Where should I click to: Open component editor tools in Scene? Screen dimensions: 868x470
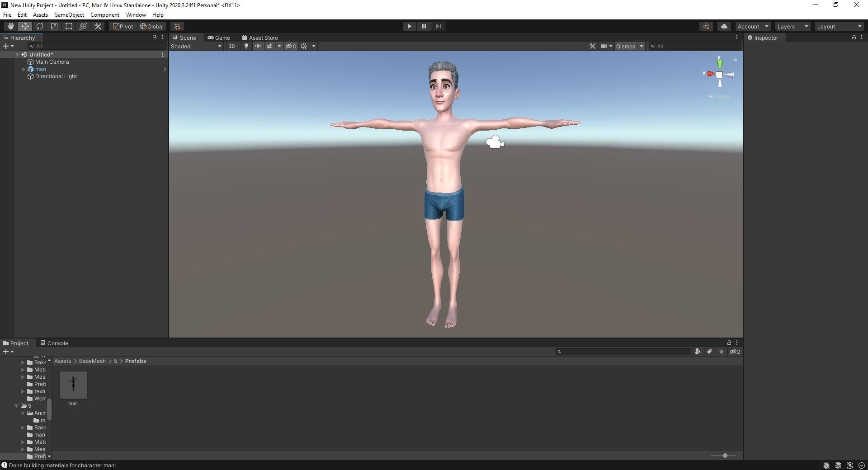pos(592,46)
